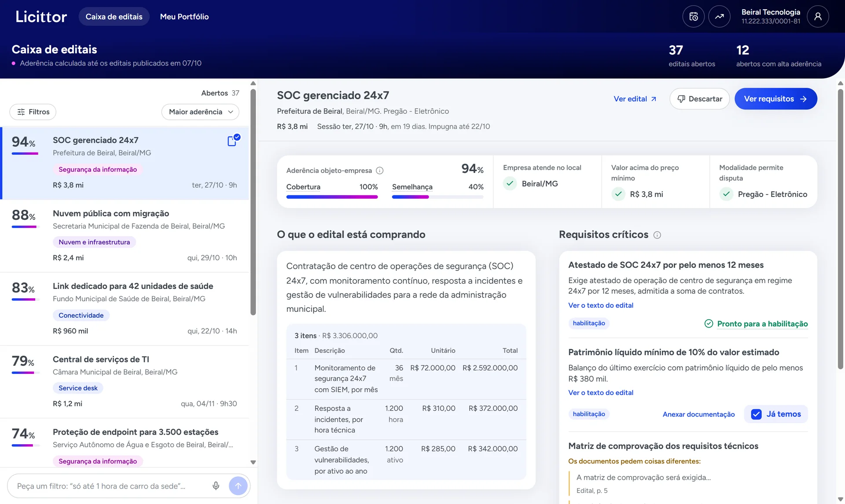845x504 pixels.
Task: Open the trending chart icon in header
Action: [719, 17]
